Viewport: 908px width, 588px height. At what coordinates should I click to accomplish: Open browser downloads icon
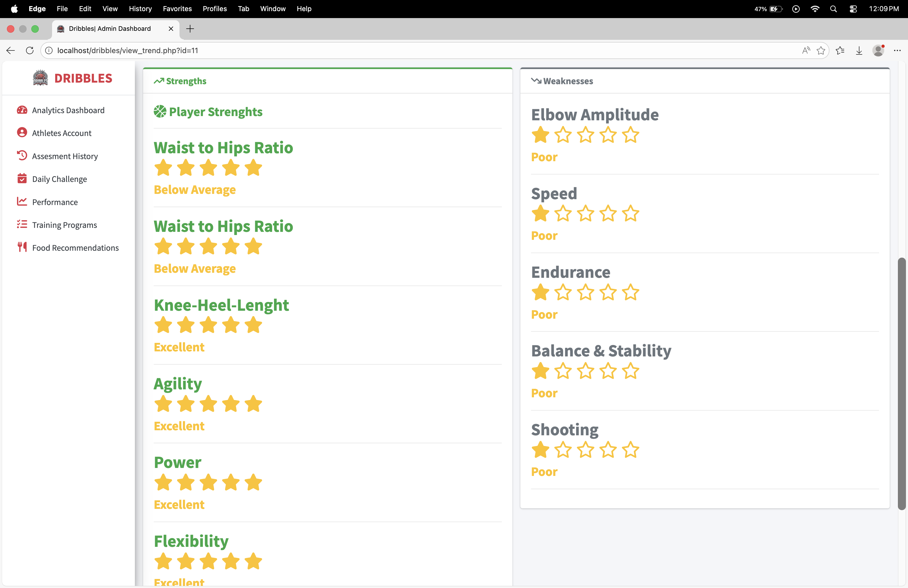pos(859,50)
